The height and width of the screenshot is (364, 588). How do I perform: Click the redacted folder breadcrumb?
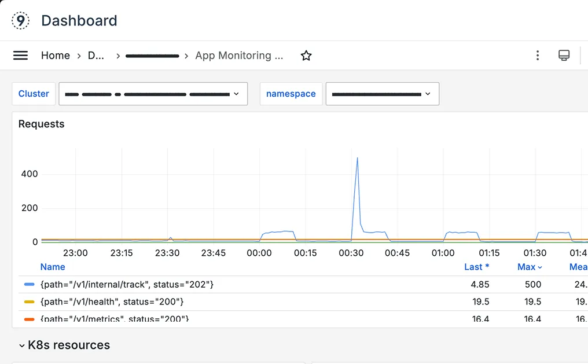click(x=152, y=56)
